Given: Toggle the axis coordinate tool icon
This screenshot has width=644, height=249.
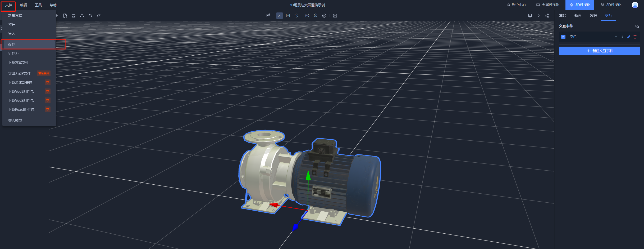Looking at the screenshot, I should (x=279, y=16).
